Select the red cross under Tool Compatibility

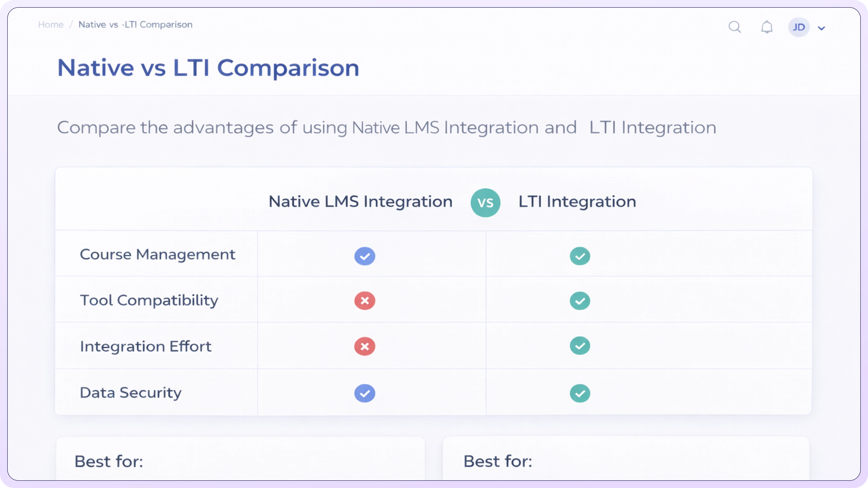point(365,300)
